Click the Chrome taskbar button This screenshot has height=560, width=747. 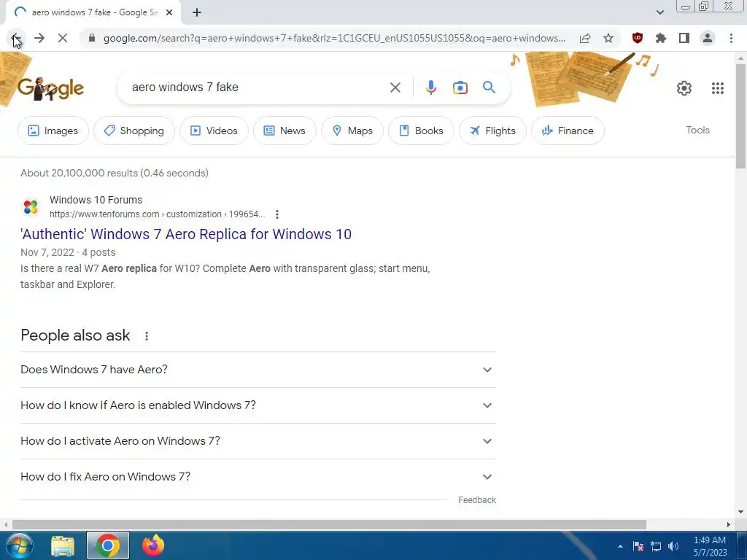pos(108,545)
